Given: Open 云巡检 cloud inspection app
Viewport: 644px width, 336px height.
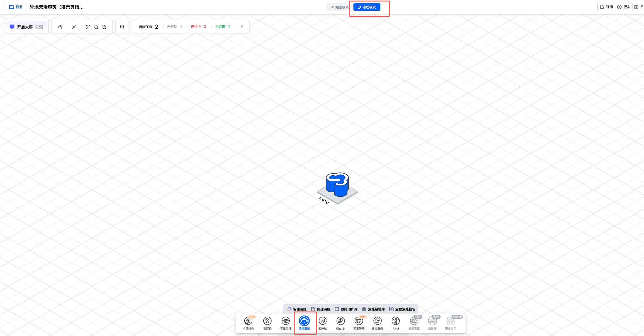Looking at the screenshot, I should coord(267,323).
